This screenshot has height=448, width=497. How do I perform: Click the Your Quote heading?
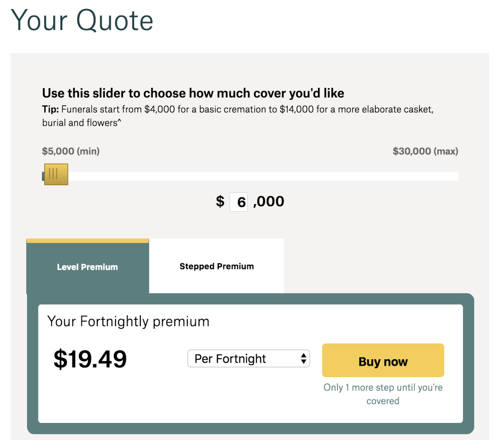point(82,20)
